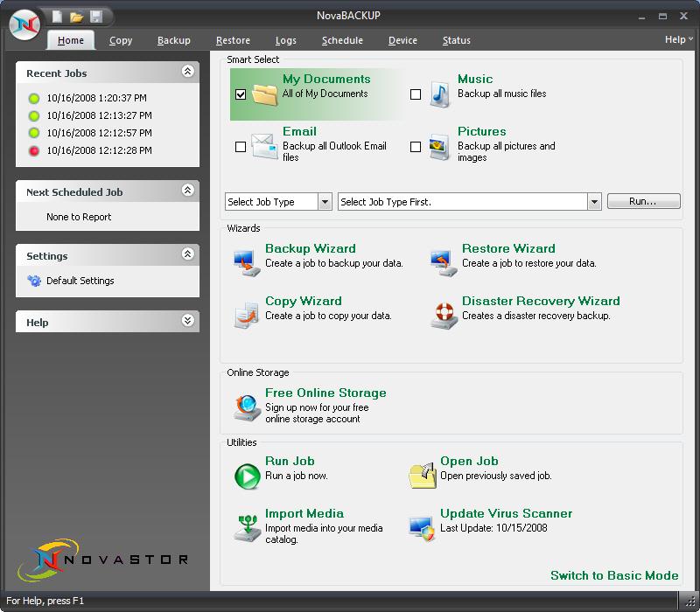Image resolution: width=700 pixels, height=612 pixels.
Task: Click the Open folder icon in title bar
Action: 76,17
